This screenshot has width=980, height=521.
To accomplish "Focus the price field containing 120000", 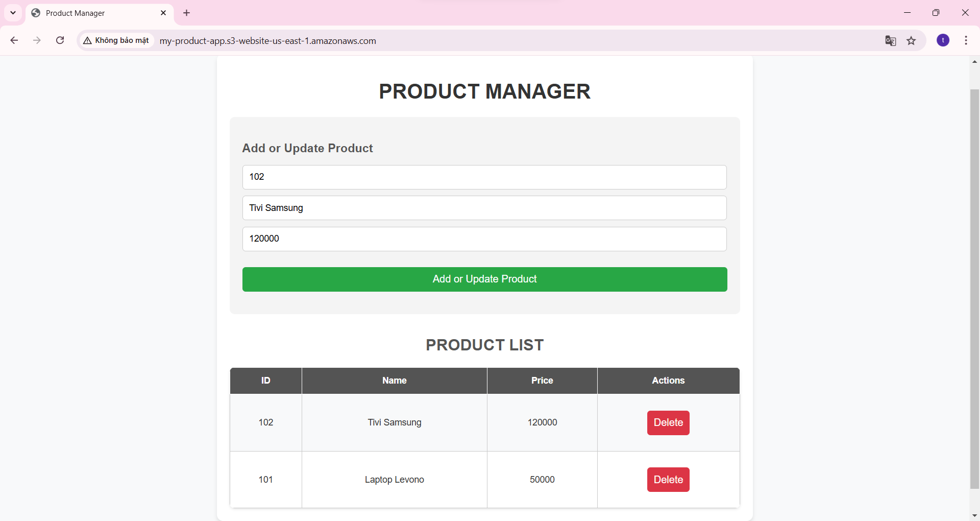I will (x=484, y=239).
